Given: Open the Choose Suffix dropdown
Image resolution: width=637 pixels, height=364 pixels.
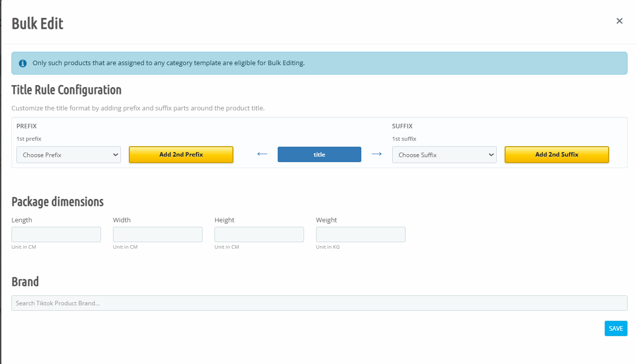Looking at the screenshot, I should (x=444, y=155).
